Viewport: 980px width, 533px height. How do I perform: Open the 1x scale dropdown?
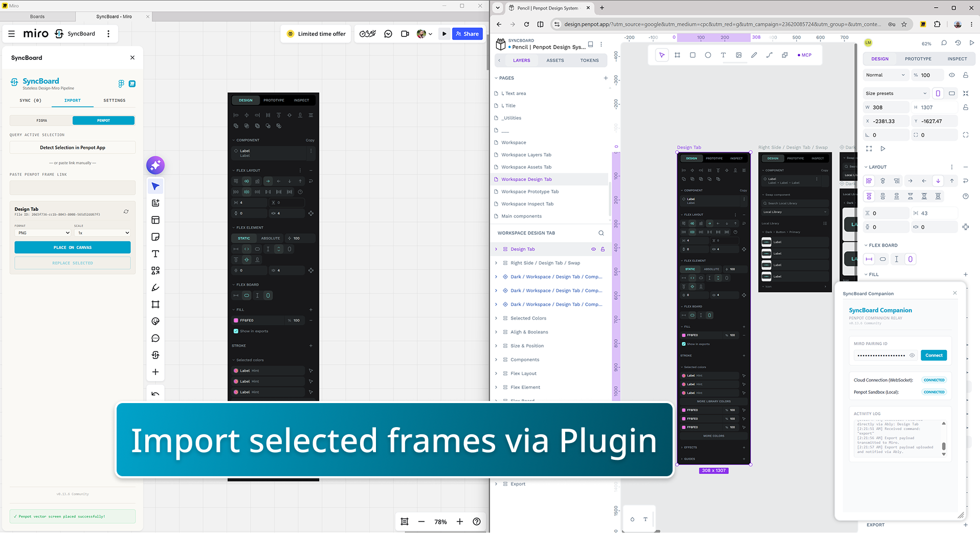(102, 233)
